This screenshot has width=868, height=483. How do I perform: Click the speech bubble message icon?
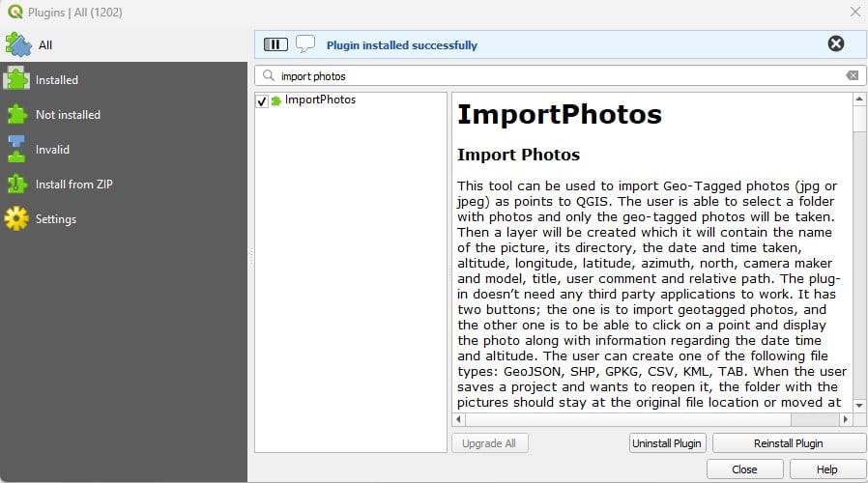(305, 43)
